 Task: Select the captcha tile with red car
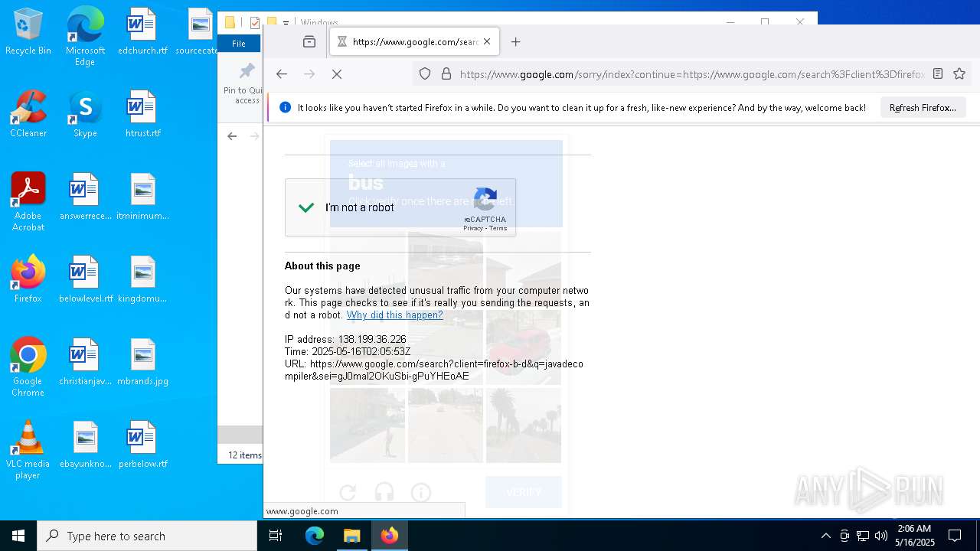click(524, 347)
